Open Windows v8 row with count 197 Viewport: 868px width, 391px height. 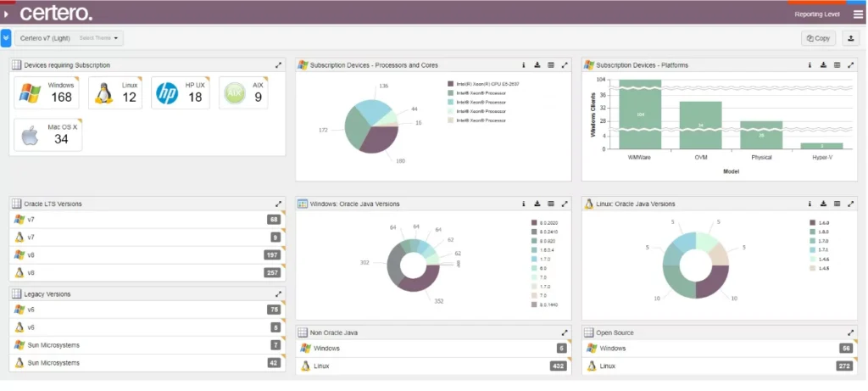click(x=147, y=255)
